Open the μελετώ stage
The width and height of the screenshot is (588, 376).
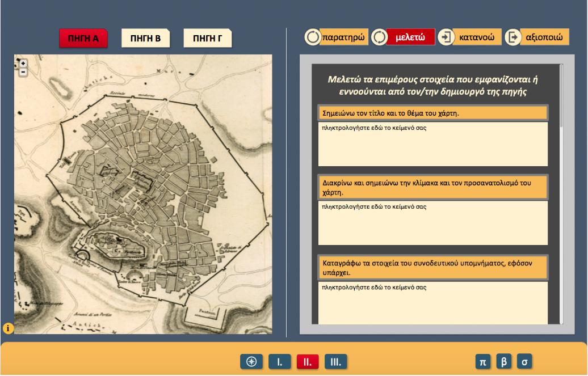tap(410, 37)
